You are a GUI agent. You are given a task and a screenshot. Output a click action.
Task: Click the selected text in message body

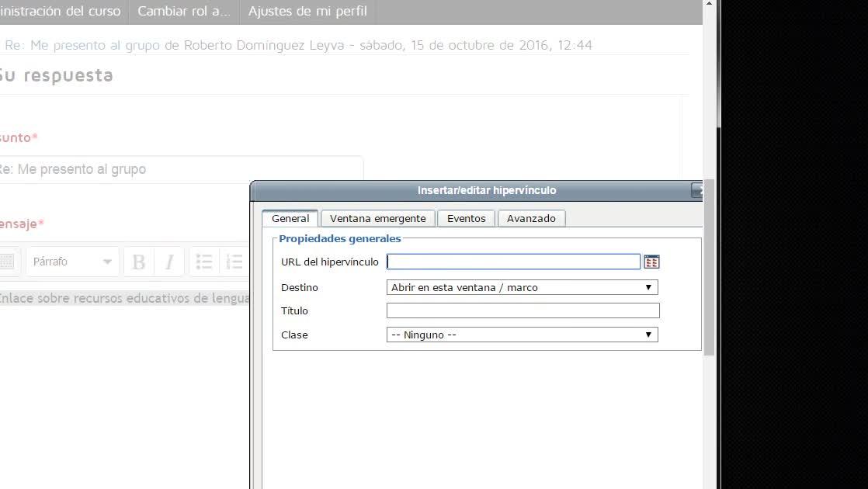point(124,298)
